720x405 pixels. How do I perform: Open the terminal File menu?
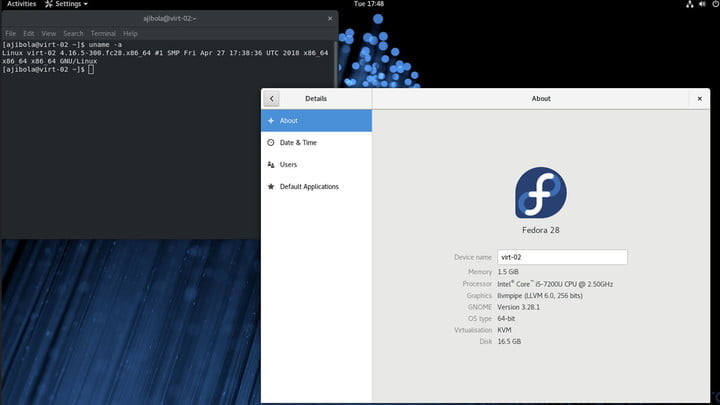pos(10,34)
